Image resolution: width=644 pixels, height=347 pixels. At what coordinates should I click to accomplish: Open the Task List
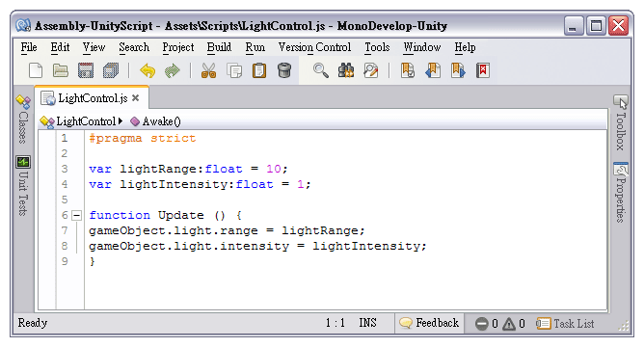(x=565, y=324)
